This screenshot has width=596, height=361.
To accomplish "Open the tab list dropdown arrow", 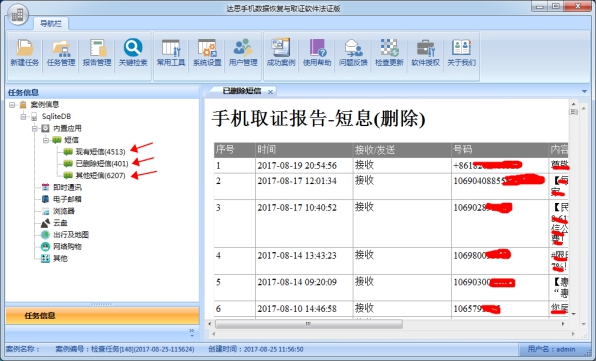I will tap(584, 91).
